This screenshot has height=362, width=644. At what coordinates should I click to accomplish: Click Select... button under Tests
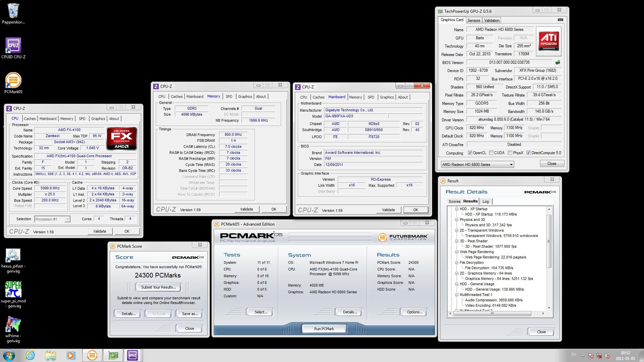coord(261,312)
